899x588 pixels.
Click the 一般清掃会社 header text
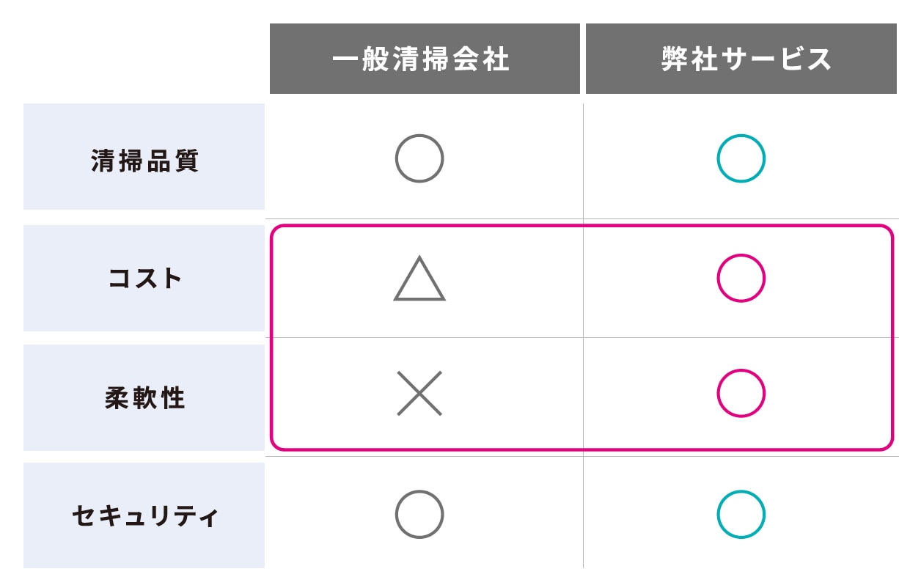420,59
